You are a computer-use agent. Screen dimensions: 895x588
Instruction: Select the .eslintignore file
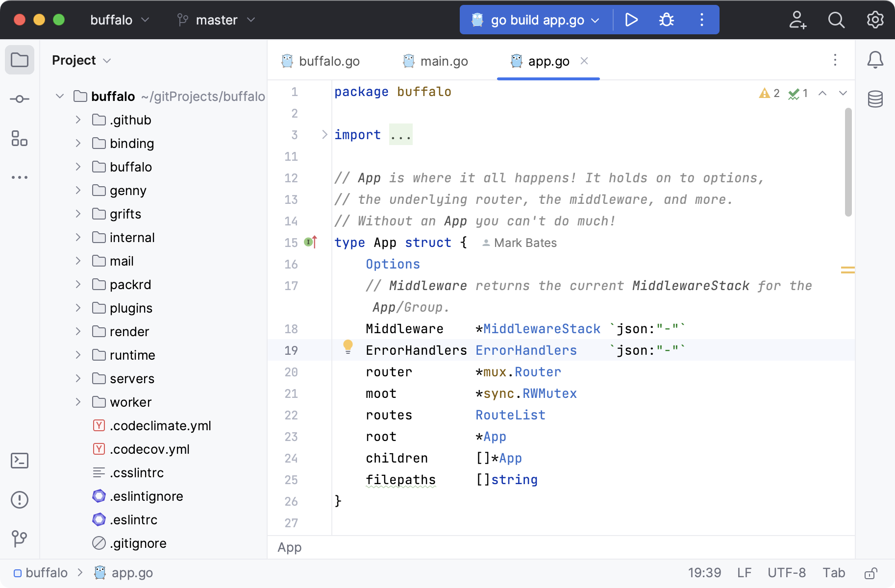(138, 496)
